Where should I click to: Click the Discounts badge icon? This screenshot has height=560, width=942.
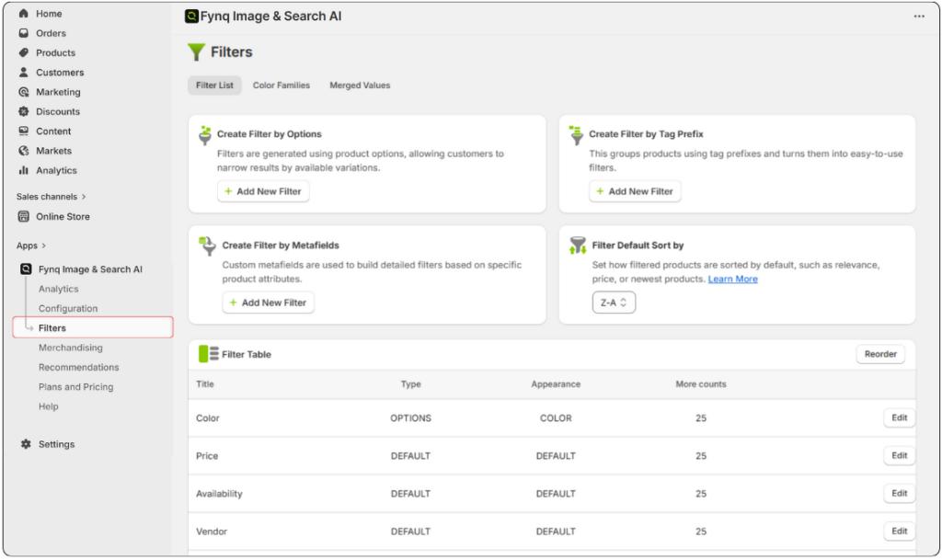23,111
